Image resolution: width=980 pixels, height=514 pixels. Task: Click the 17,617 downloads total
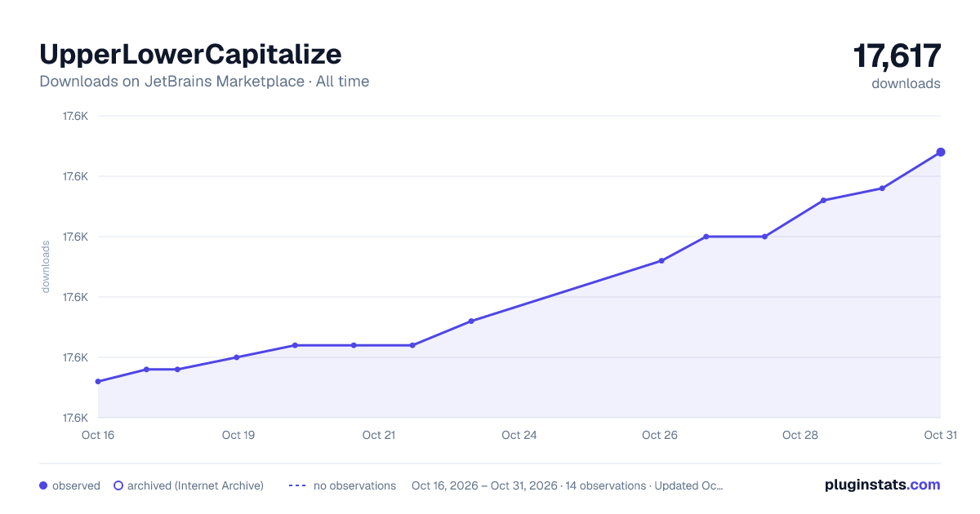click(x=897, y=56)
